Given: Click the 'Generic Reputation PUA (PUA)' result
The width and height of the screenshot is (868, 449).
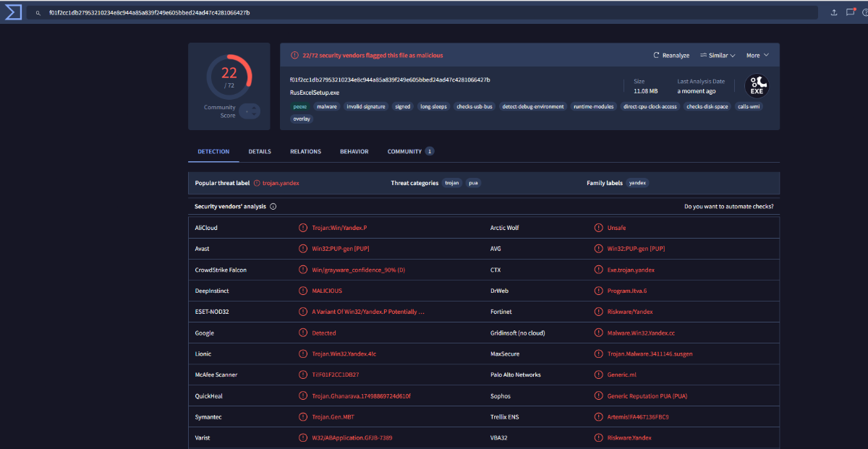Looking at the screenshot, I should point(647,396).
